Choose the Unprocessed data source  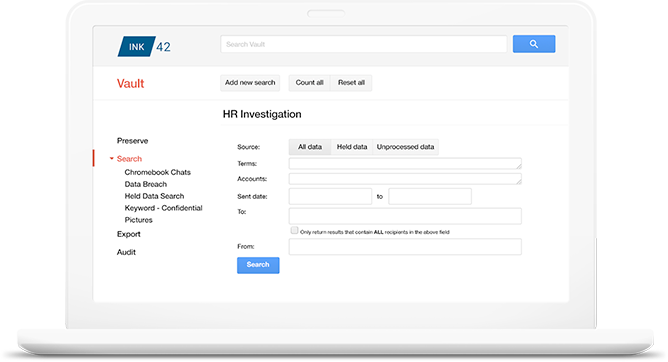pos(405,147)
